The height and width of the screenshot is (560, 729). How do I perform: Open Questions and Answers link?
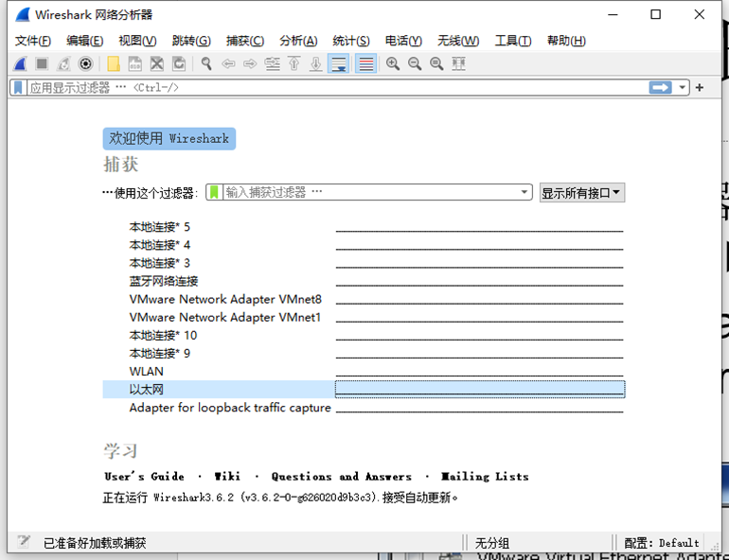coord(342,477)
